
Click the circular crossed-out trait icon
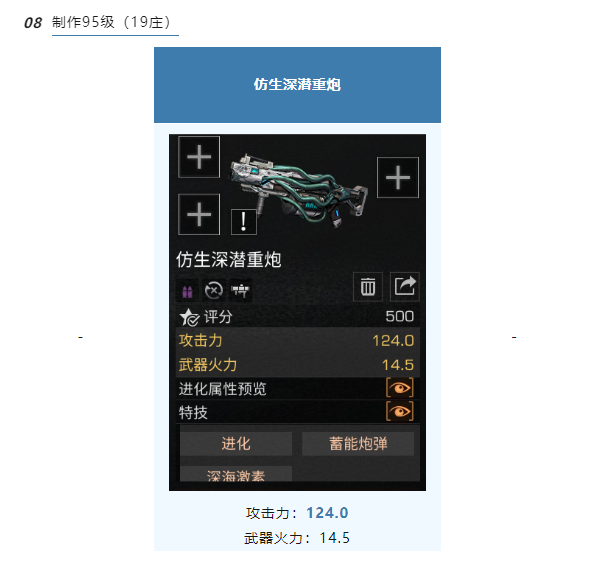coord(213,290)
